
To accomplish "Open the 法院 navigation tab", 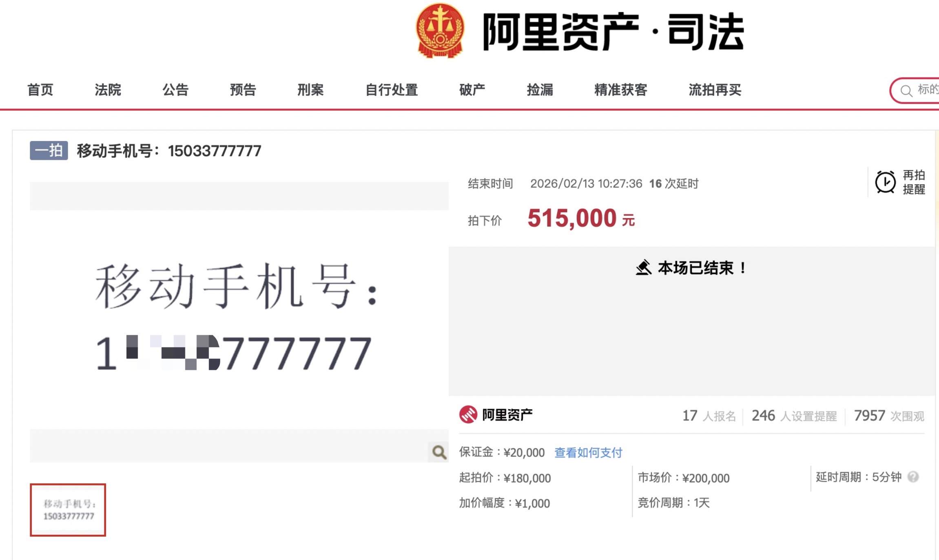I will 108,90.
